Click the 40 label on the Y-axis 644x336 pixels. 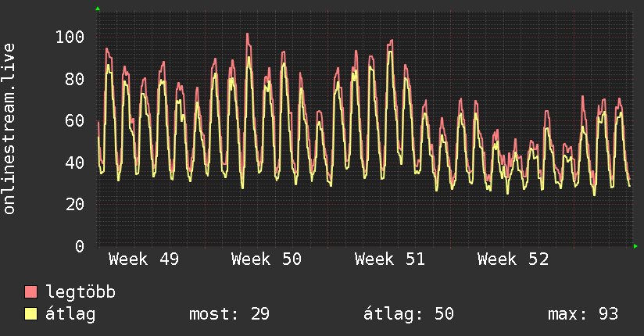75,163
